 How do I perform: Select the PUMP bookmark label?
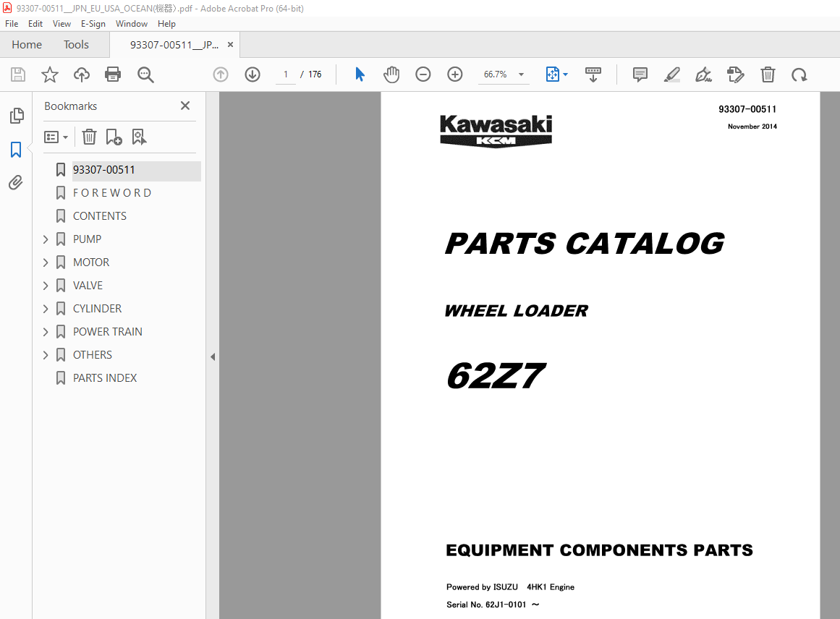[x=88, y=239]
